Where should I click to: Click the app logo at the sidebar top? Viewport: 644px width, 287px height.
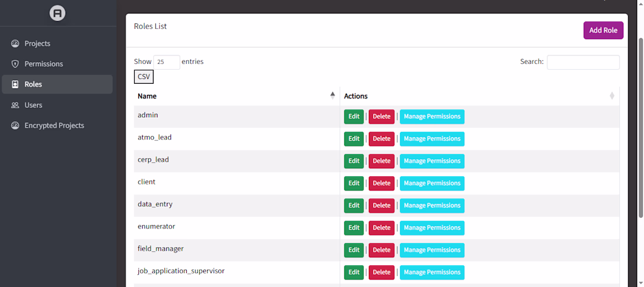(57, 13)
